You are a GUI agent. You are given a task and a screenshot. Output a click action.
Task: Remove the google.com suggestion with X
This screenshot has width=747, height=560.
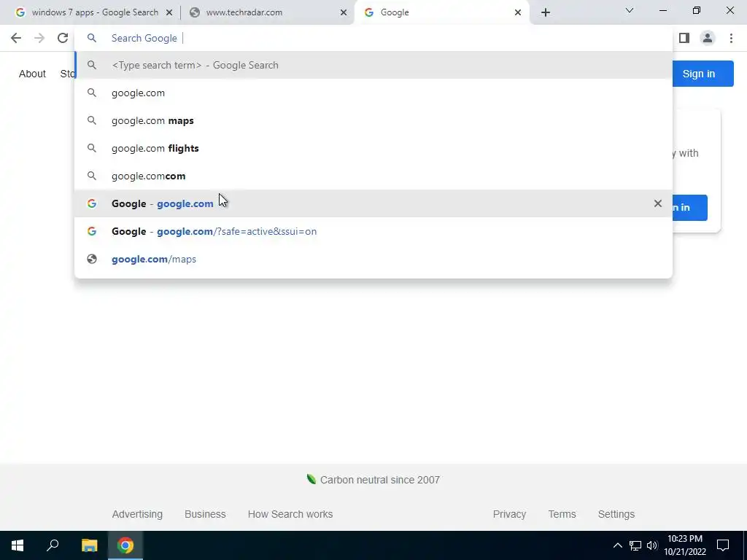[x=658, y=203]
